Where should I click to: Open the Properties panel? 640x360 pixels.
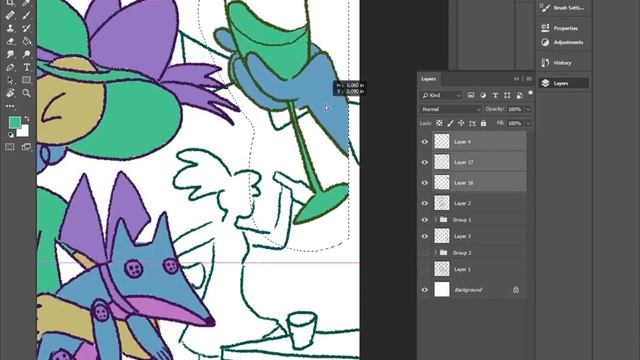[563, 28]
